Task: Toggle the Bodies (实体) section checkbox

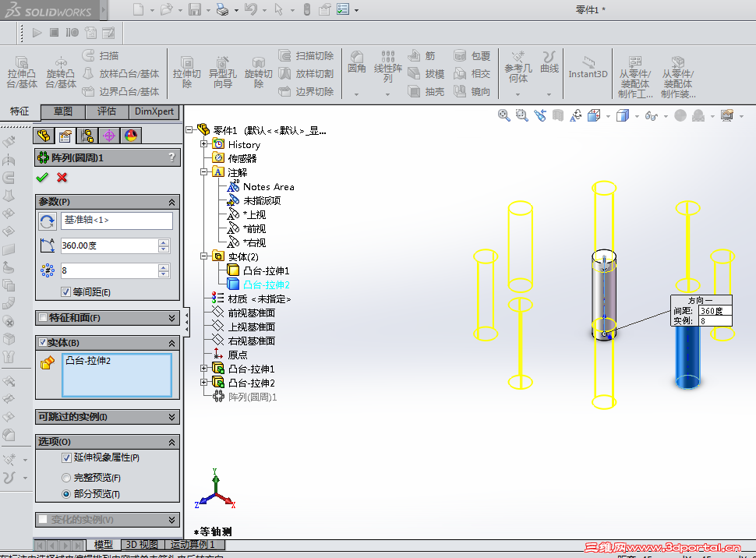Action: pos(43,342)
